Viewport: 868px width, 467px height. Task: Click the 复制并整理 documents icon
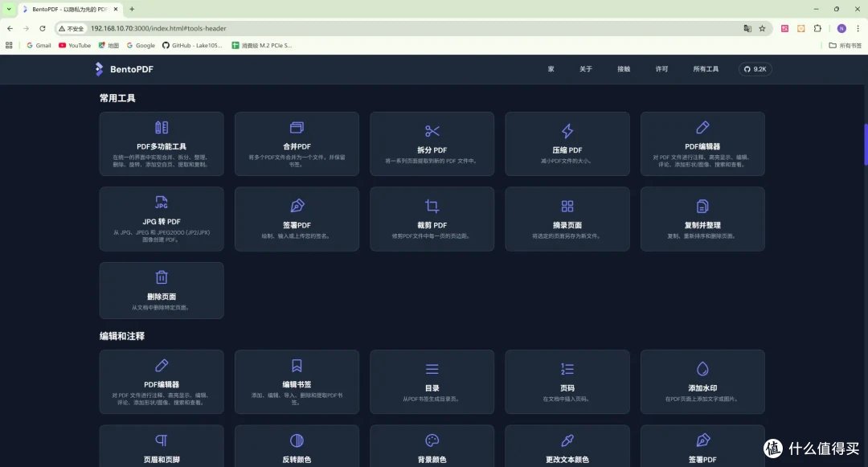point(702,207)
